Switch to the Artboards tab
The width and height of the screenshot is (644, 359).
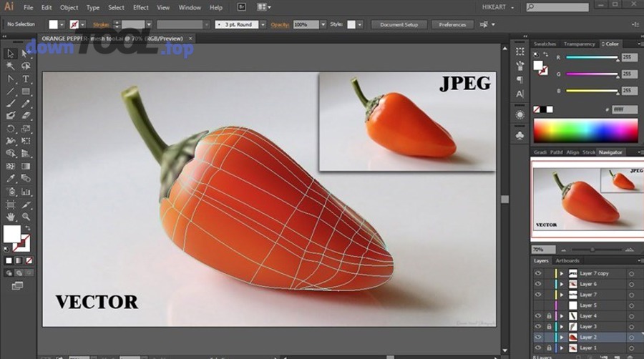567,260
